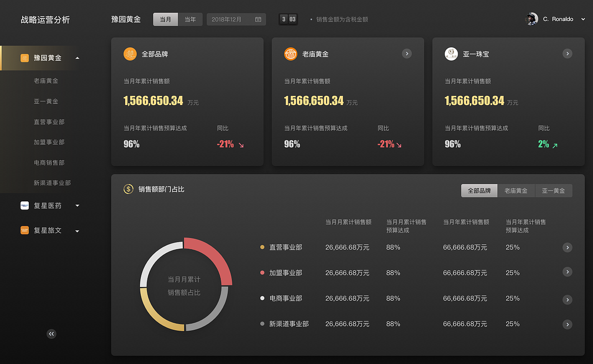Open 直营事业部 details via row arrow

click(x=567, y=247)
